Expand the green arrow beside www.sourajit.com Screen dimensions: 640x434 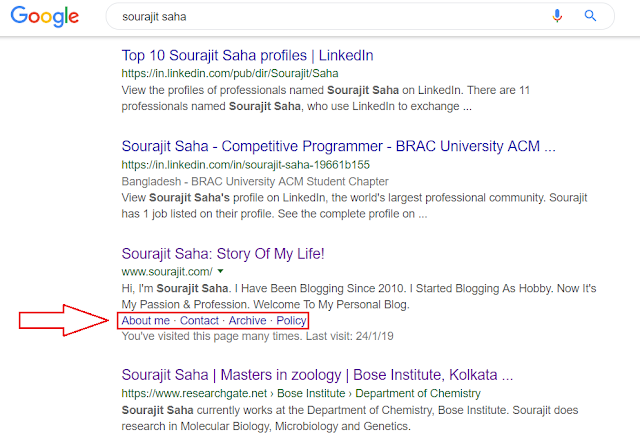[220, 272]
